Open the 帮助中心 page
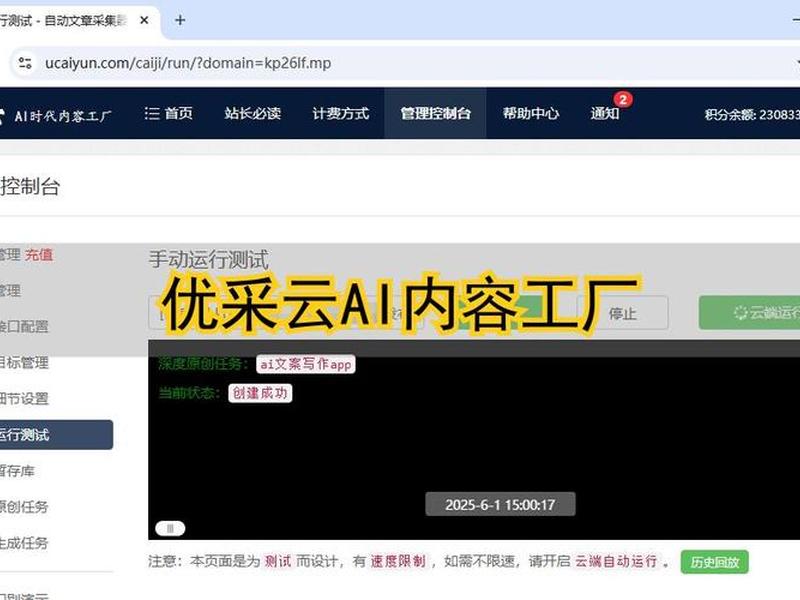Screen dimensions: 800x600 coord(531,113)
